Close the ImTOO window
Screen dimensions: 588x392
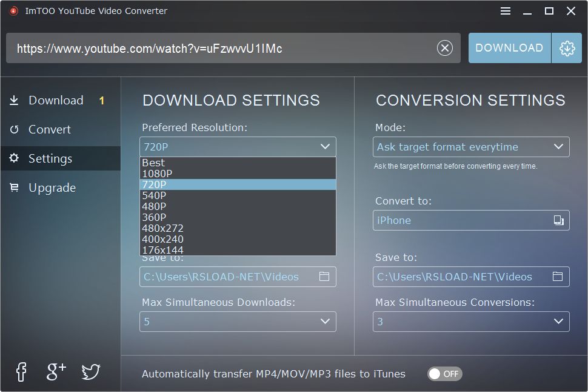point(571,11)
